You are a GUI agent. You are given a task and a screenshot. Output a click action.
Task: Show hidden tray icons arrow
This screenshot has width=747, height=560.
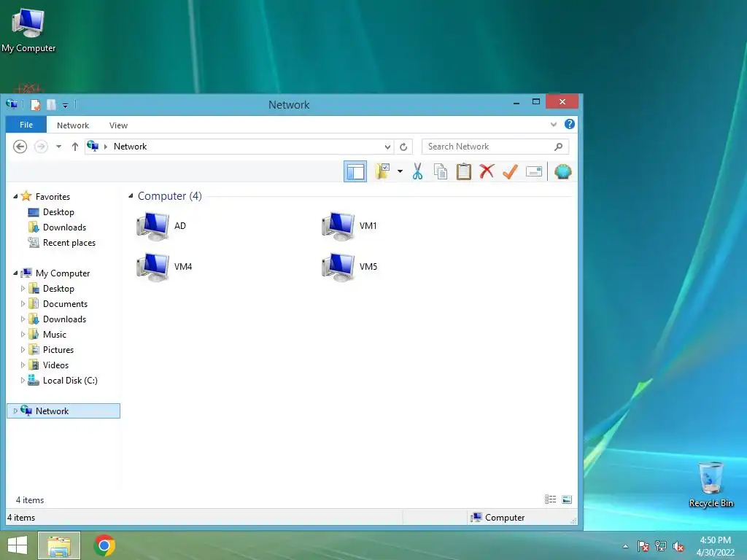[x=625, y=546]
